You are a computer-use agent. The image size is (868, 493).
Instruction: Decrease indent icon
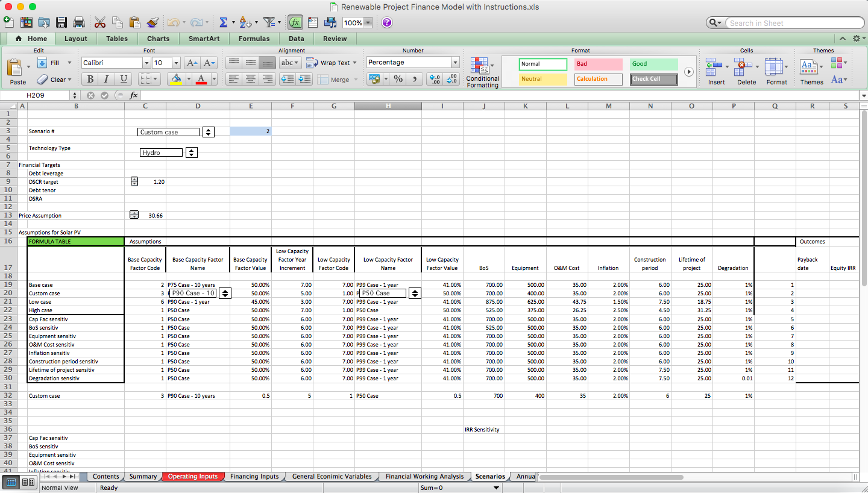click(x=288, y=79)
